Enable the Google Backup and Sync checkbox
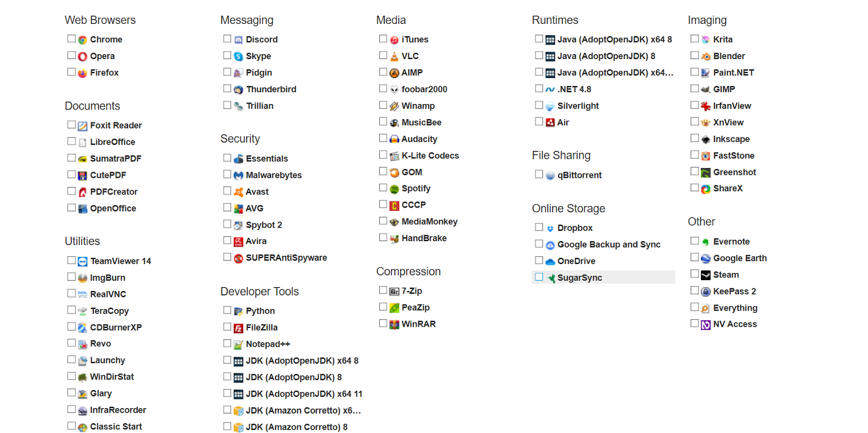 point(539,244)
